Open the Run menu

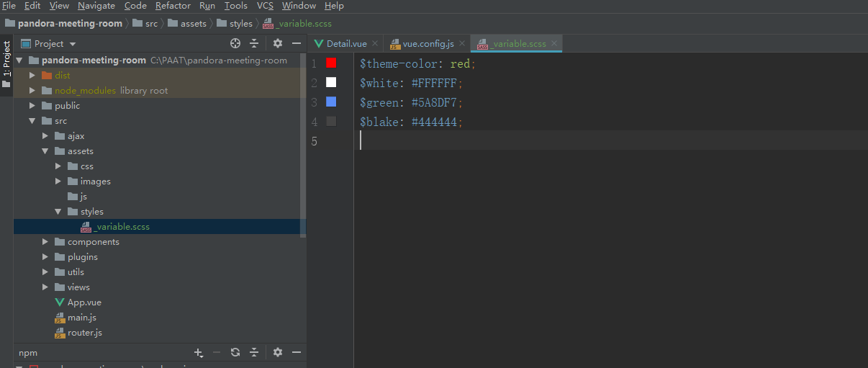[207, 6]
